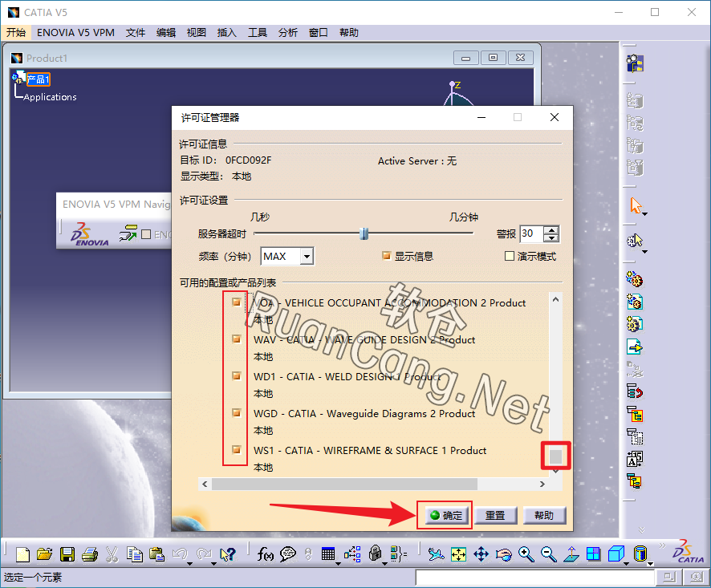Open file using the folder icon
The height and width of the screenshot is (588, 711).
pyautogui.click(x=44, y=554)
